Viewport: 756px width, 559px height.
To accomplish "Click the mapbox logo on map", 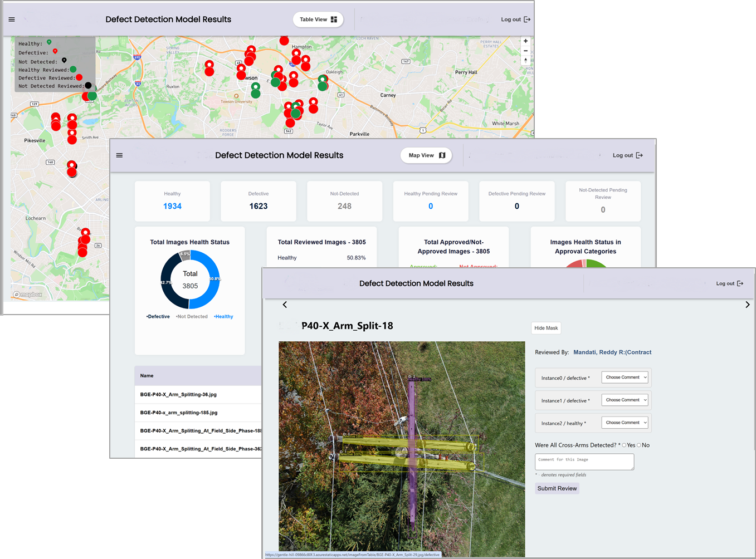I will click(x=28, y=295).
